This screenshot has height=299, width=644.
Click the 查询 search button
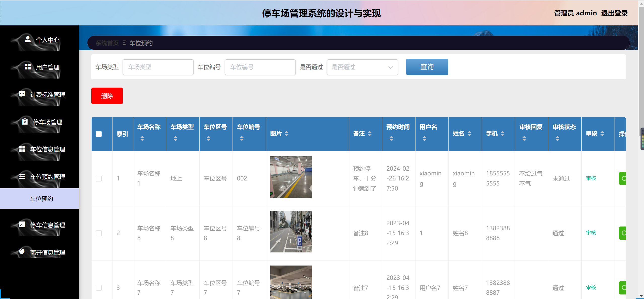(x=427, y=67)
